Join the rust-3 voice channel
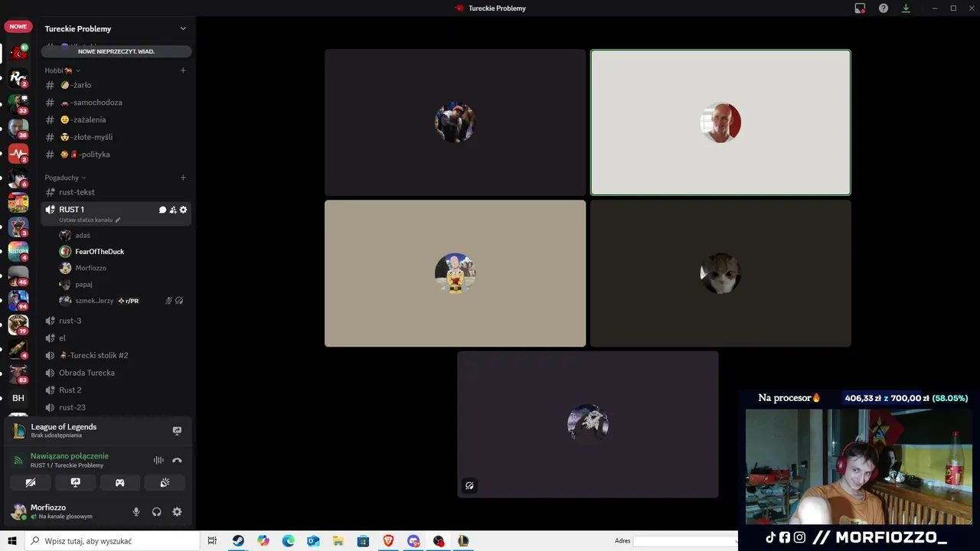 coord(116,321)
